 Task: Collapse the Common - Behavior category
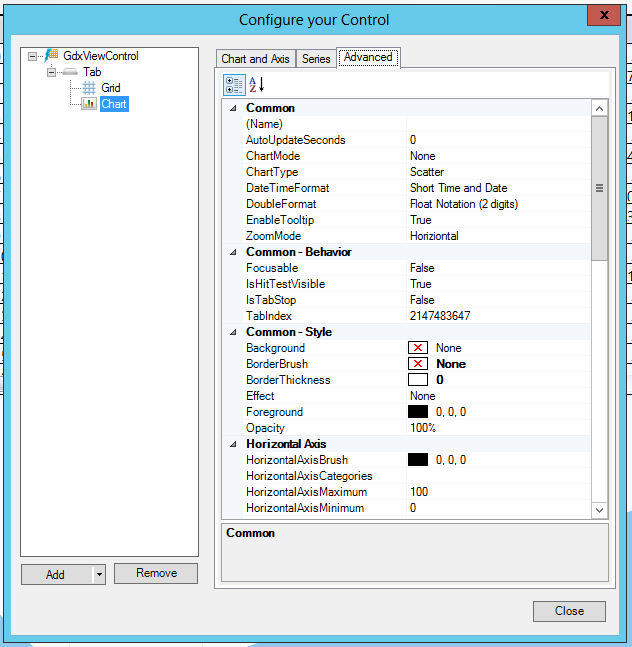point(234,252)
